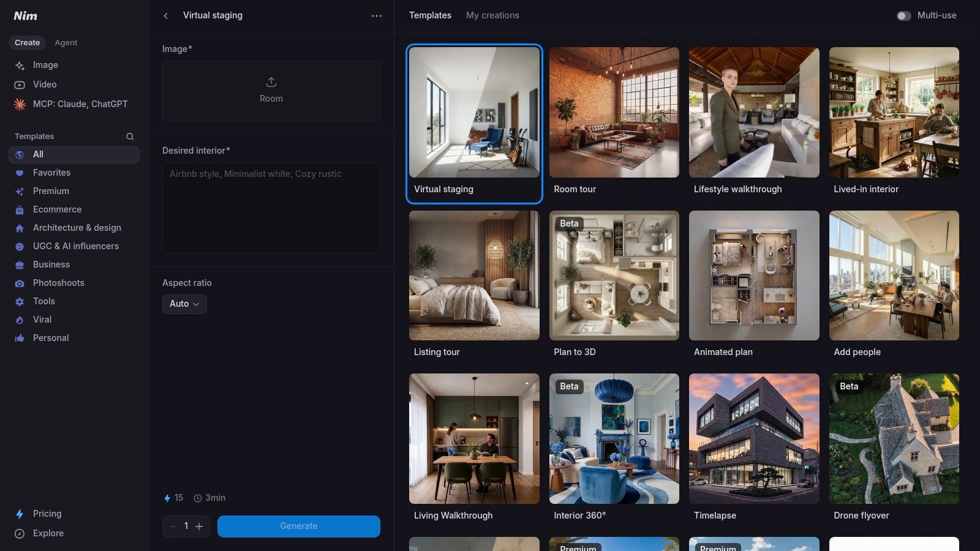Switch to Agent mode

pos(66,43)
